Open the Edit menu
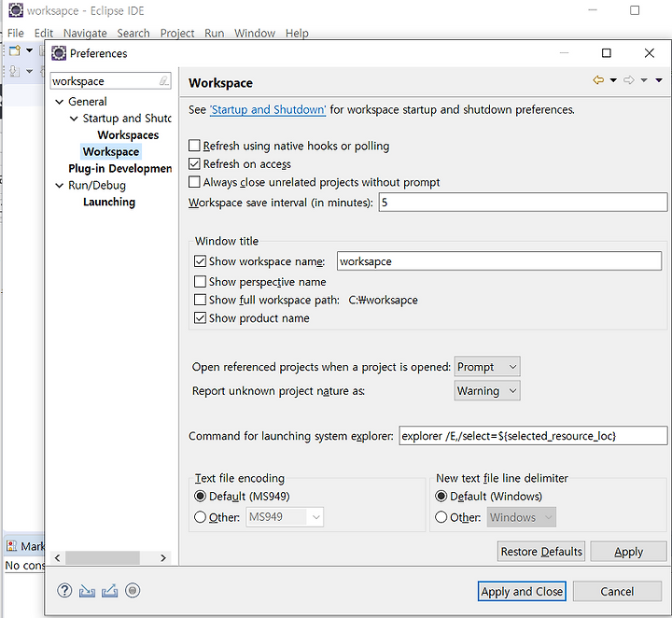 44,33
